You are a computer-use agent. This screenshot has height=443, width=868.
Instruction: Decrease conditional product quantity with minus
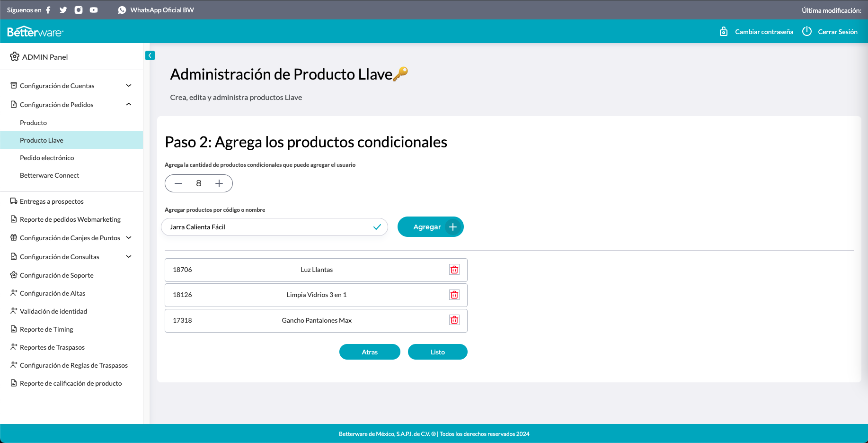(x=178, y=183)
